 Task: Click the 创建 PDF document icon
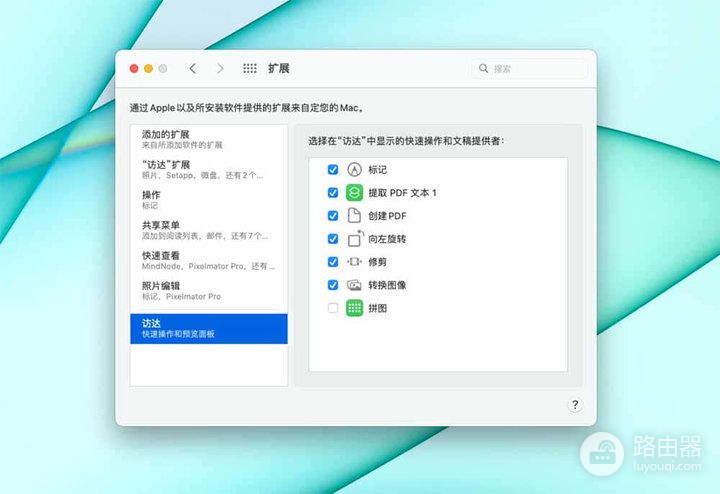click(x=354, y=215)
